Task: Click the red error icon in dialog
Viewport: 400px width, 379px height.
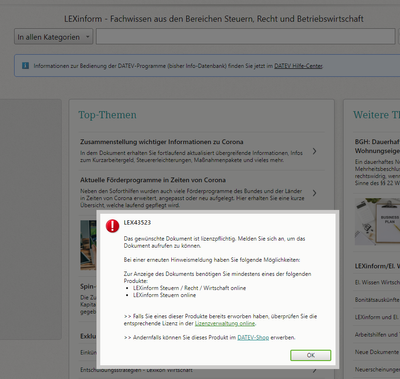Action: click(113, 226)
